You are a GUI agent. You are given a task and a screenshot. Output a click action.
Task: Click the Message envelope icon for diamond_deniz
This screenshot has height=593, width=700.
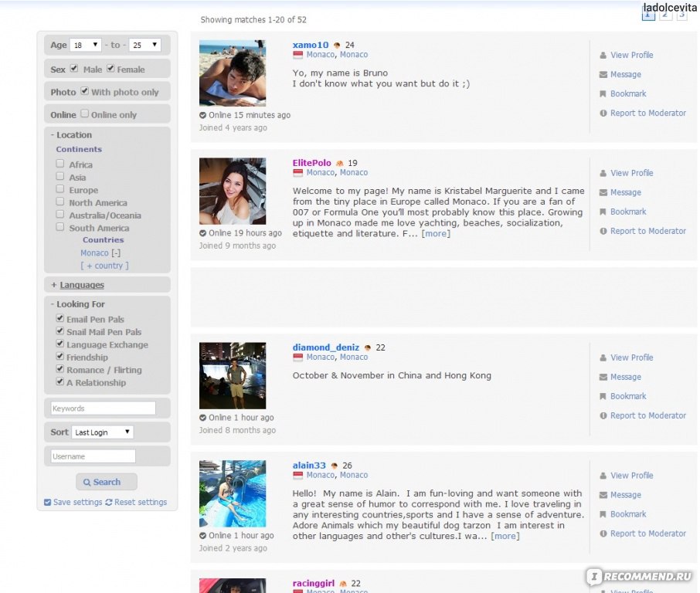click(x=603, y=377)
